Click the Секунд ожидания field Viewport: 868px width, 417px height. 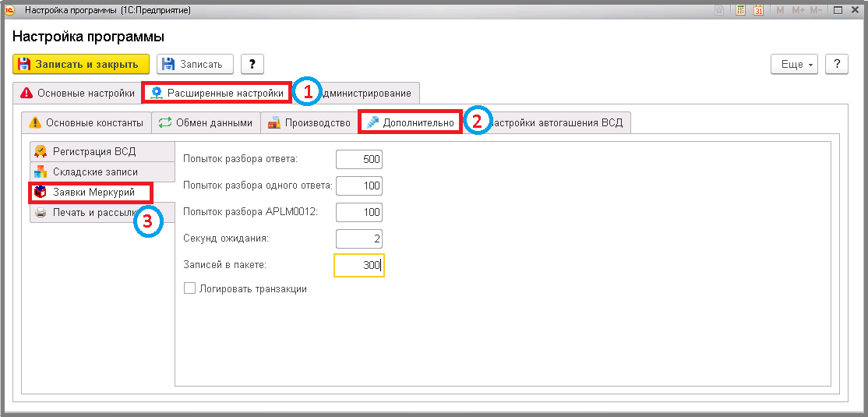pyautogui.click(x=359, y=239)
